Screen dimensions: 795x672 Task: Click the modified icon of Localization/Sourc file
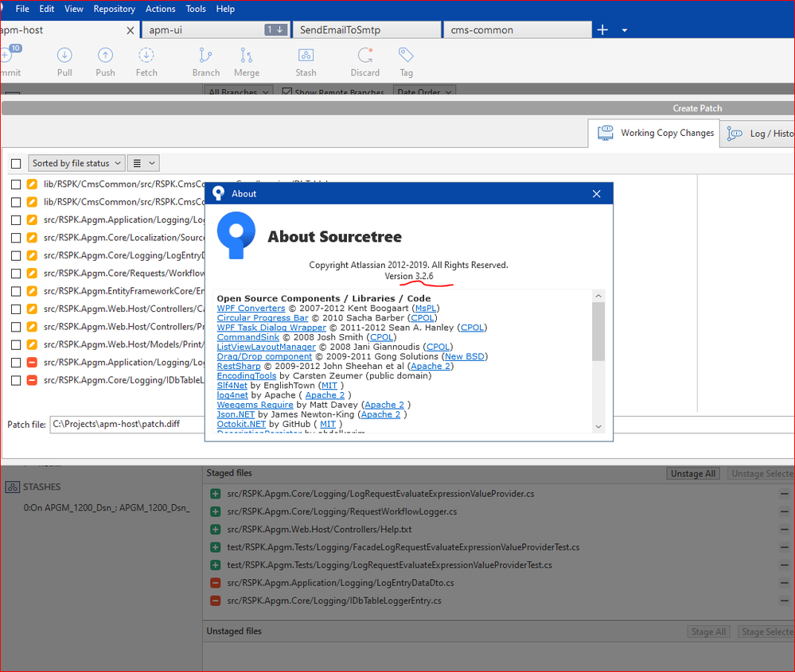tap(32, 237)
